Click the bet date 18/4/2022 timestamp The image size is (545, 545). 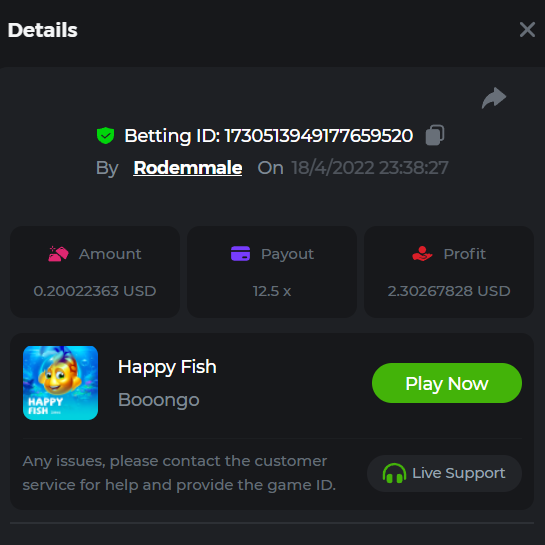(370, 168)
